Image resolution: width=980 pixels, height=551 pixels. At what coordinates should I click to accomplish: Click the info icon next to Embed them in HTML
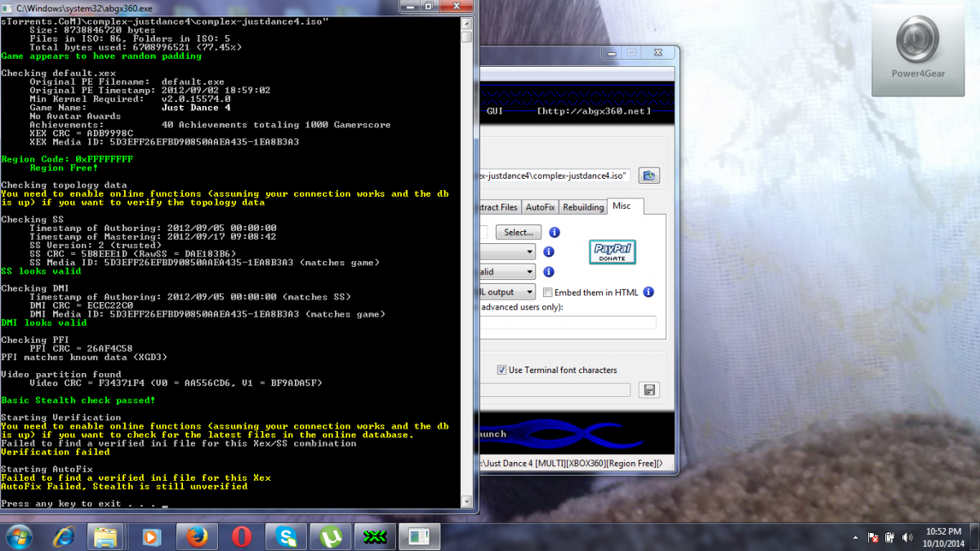tap(648, 292)
